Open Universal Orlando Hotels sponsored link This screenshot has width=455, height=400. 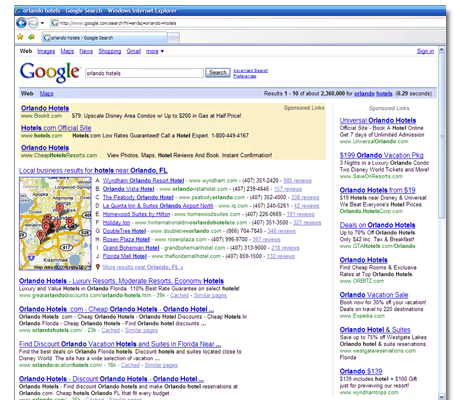tap(378, 120)
